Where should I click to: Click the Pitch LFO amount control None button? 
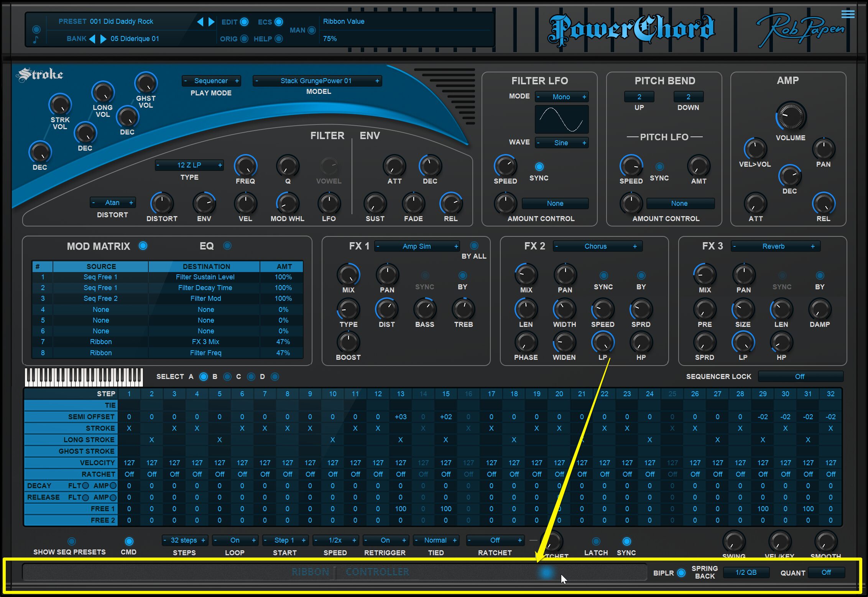pos(680,203)
